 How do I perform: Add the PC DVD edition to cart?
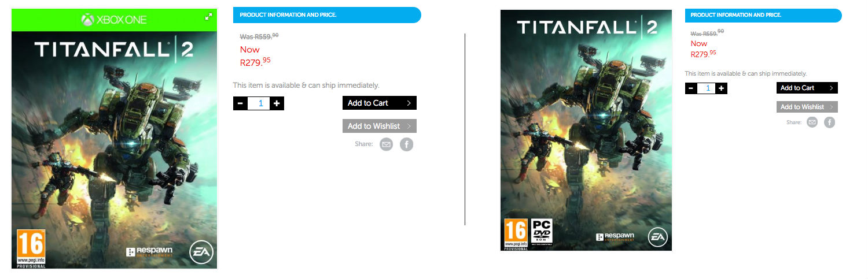click(x=807, y=88)
